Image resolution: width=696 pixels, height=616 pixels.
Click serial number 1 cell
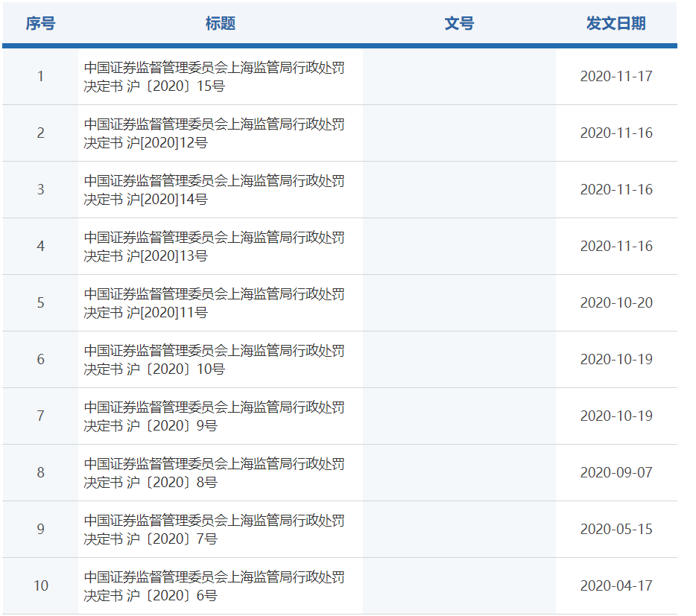[x=40, y=76]
